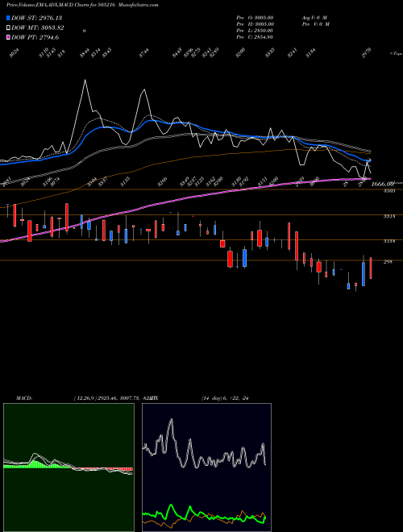Viewport: 403px width, 532px height.
Task: Click the 3138 price level label
Action: click(x=389, y=241)
